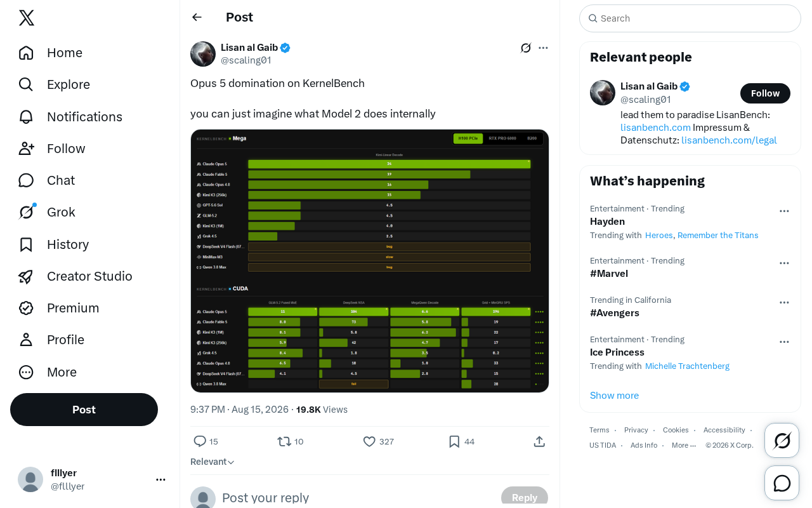Screen dimensions: 812x508
Task: Click Show more trending link
Action: (614, 396)
